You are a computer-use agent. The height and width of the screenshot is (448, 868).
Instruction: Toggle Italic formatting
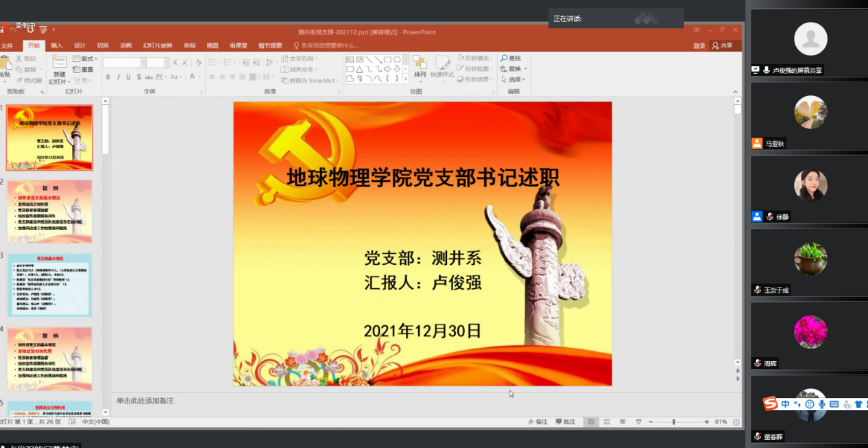118,77
